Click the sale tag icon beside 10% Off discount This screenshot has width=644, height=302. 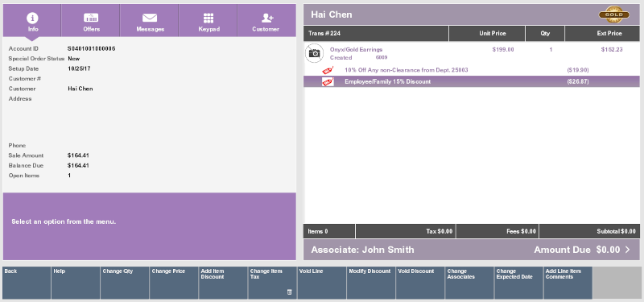[328, 70]
